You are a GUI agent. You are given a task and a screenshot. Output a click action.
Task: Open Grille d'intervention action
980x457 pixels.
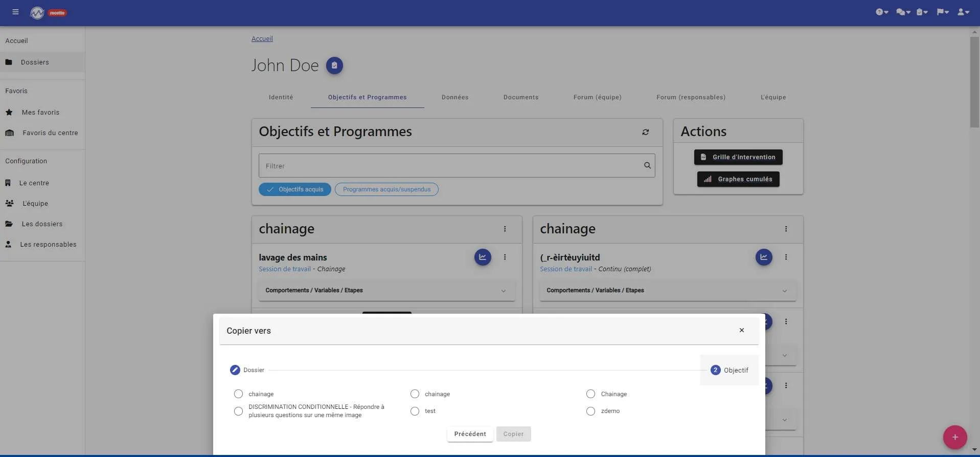point(738,157)
